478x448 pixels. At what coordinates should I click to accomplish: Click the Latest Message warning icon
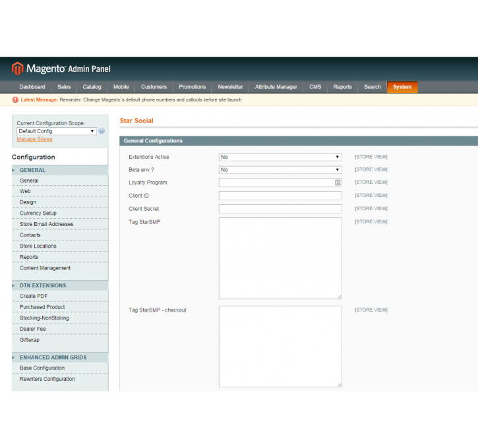click(15, 100)
